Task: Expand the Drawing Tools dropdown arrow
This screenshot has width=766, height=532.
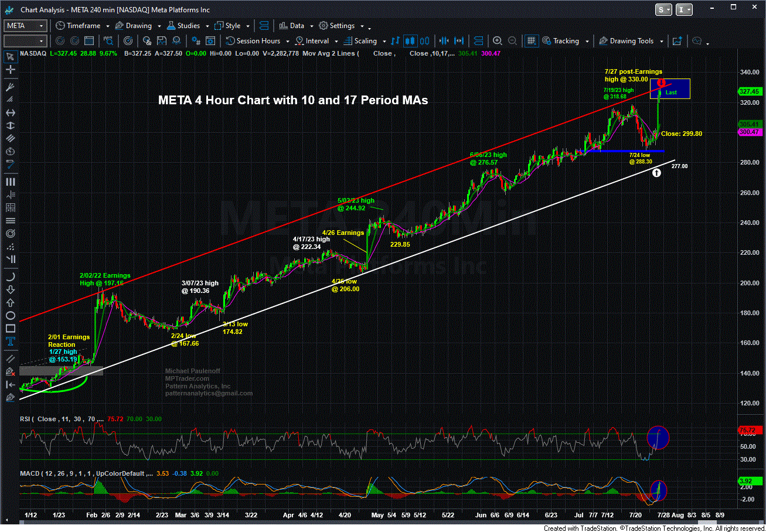Action: point(662,42)
